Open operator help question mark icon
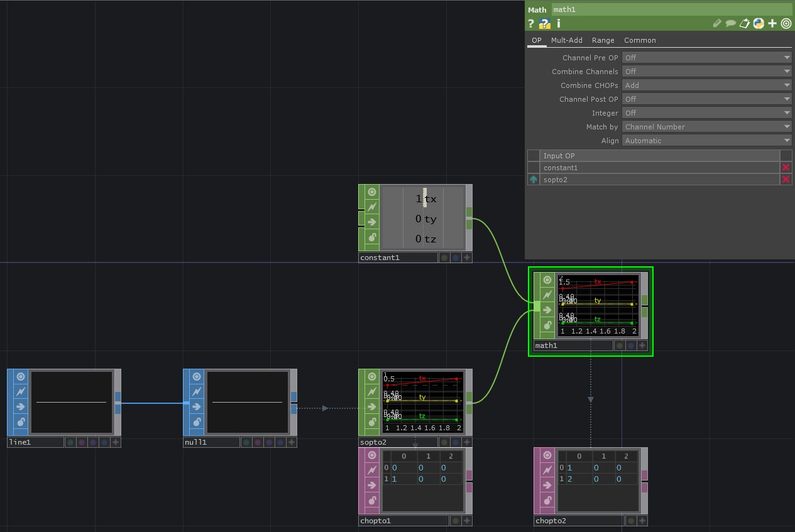The width and height of the screenshot is (795, 532). point(531,24)
